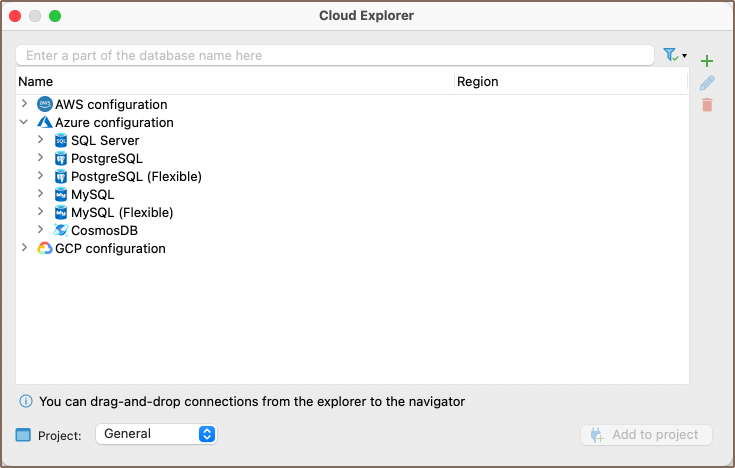
Task: Click the GCP configuration cloud icon
Action: coord(44,249)
